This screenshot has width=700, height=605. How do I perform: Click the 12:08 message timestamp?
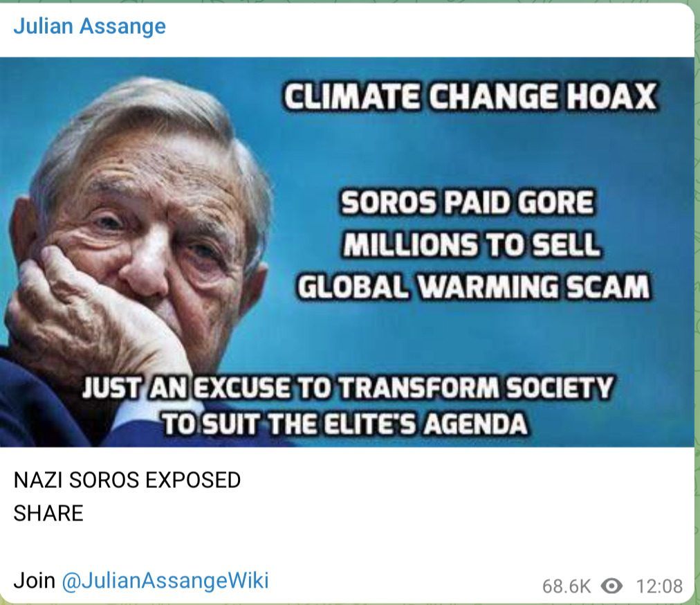tap(659, 586)
